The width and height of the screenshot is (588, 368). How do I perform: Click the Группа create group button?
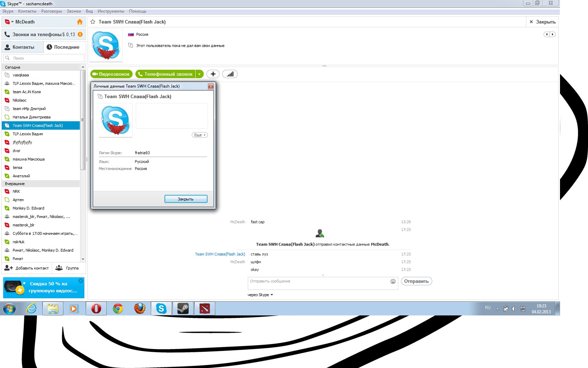tap(69, 268)
